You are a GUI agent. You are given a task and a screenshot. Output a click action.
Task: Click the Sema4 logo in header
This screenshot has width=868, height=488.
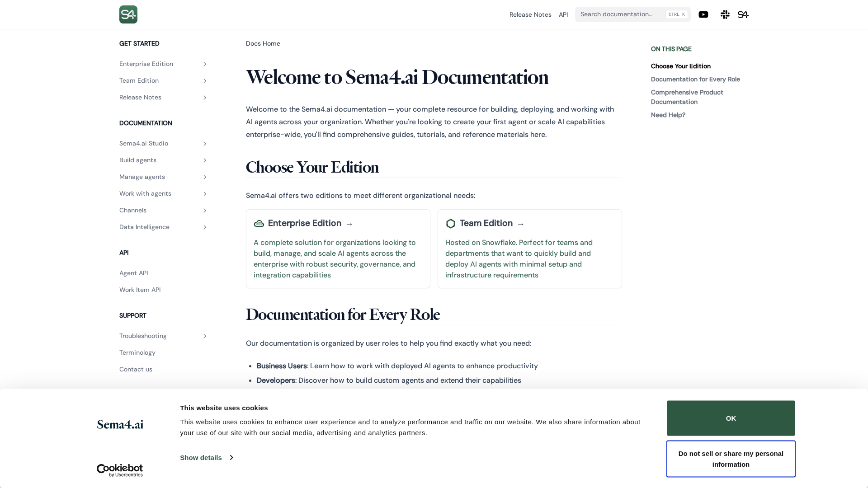[128, 14]
